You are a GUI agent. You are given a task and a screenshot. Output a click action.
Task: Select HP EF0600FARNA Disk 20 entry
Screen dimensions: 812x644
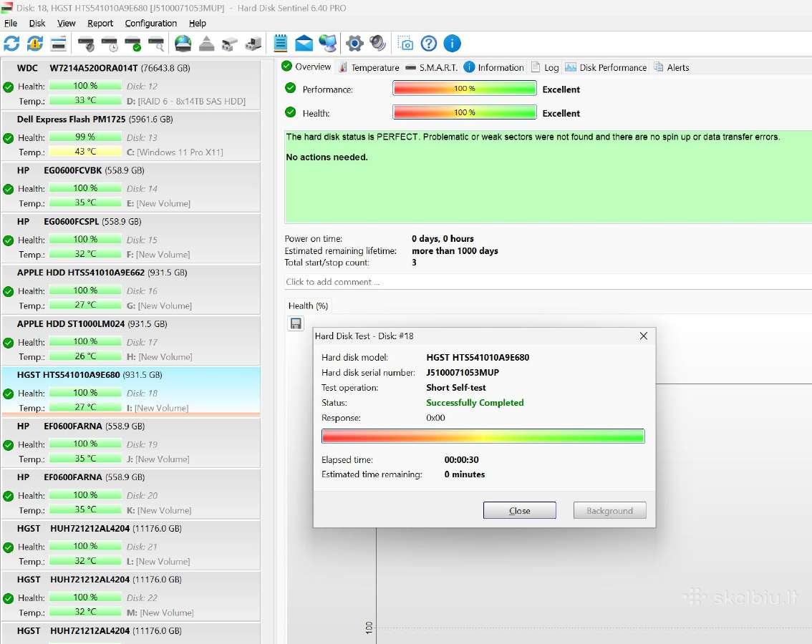130,494
